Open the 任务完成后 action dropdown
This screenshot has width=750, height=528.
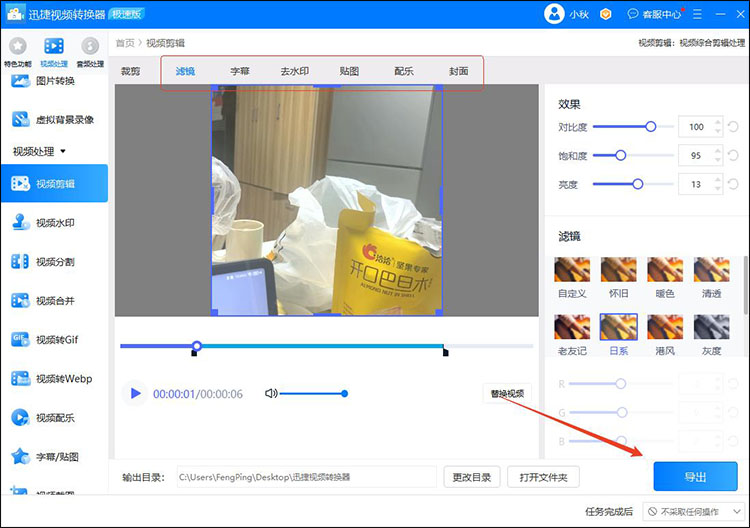[693, 512]
